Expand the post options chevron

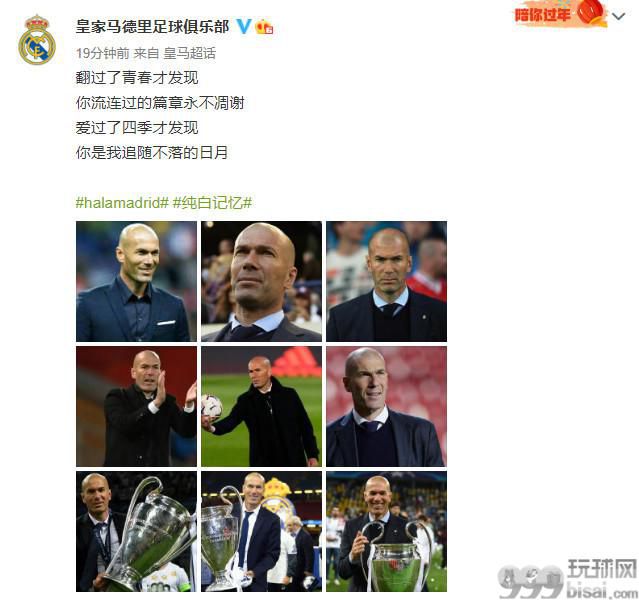pos(619,16)
